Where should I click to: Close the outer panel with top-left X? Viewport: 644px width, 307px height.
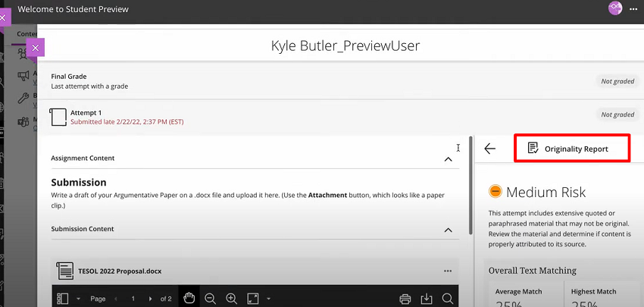click(3, 18)
